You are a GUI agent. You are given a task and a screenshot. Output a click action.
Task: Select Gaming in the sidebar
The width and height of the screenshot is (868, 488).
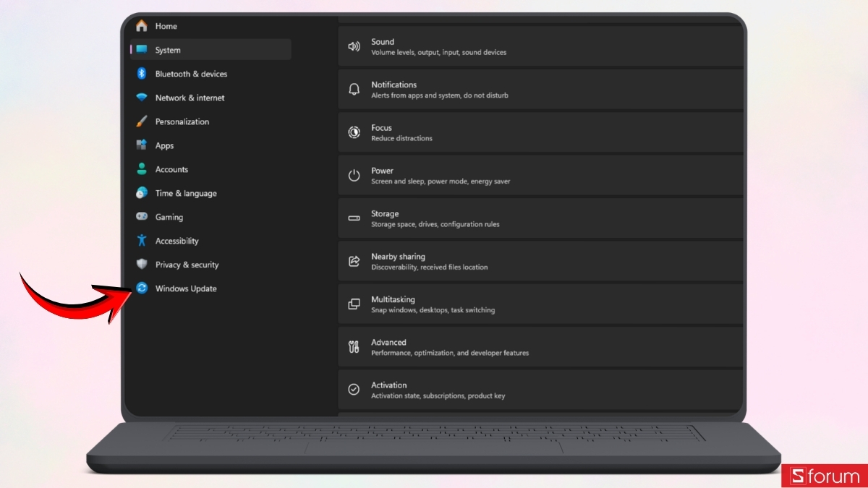[169, 217]
